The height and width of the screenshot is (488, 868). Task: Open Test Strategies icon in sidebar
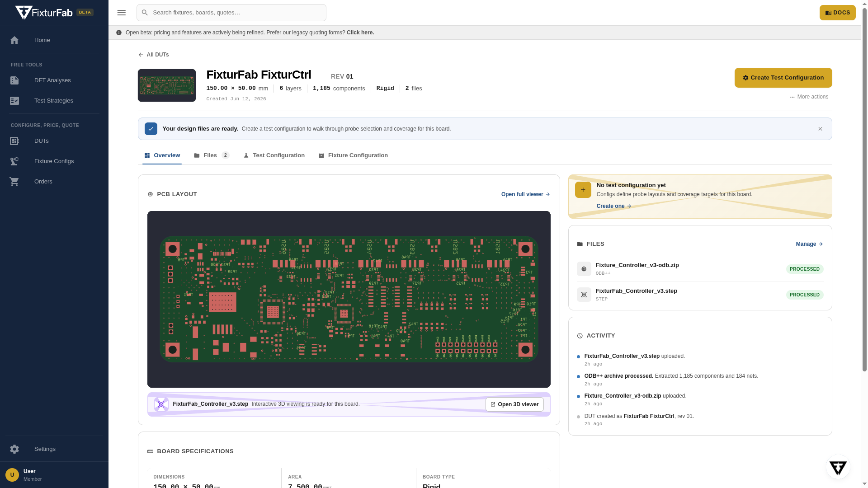click(14, 101)
